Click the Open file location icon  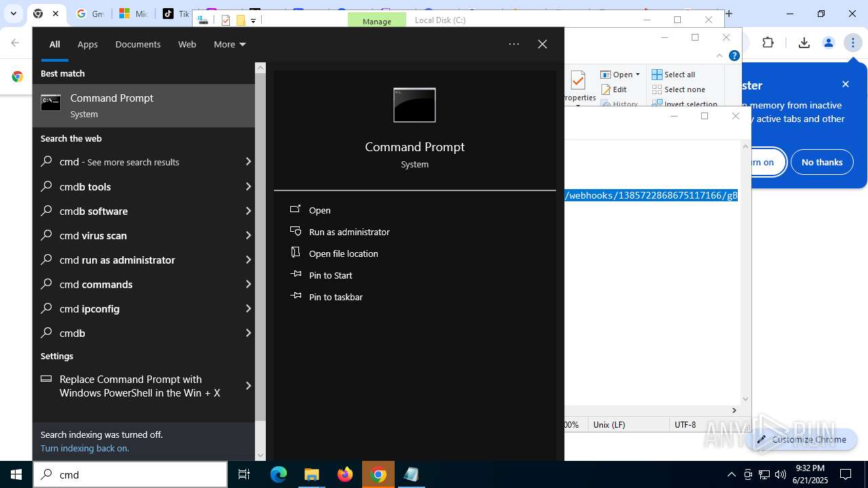point(296,253)
